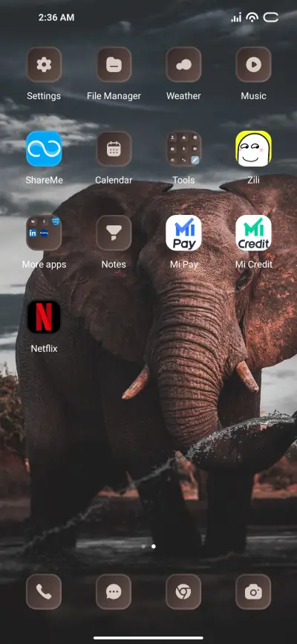
Task: Tap the More apps label
Action: (x=44, y=265)
